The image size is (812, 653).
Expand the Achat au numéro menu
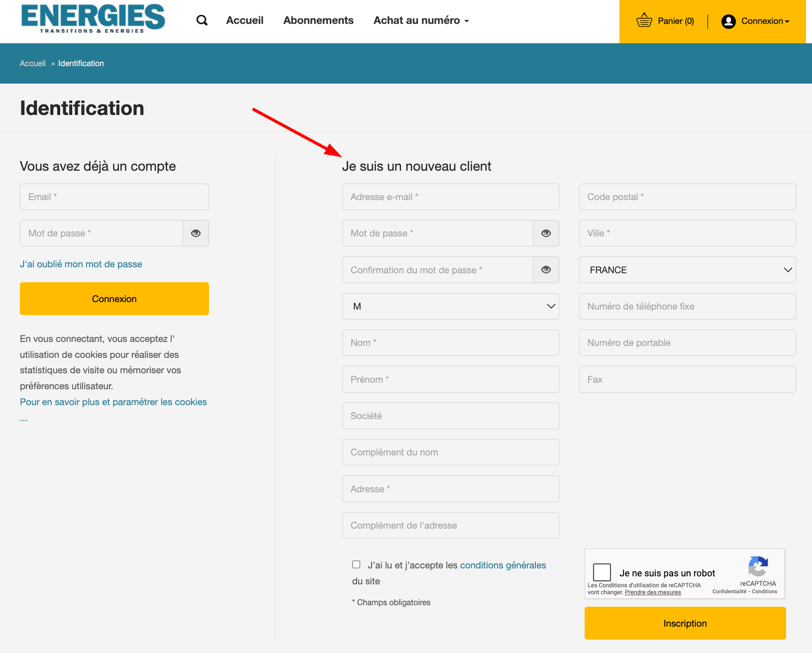coord(421,20)
